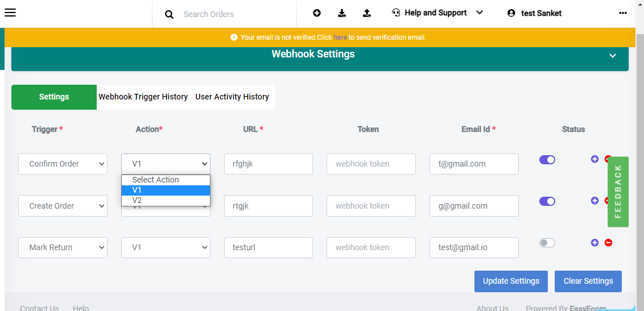Click the Update Settings button
Screen dimensions: 644x311
pyautogui.click(x=511, y=281)
